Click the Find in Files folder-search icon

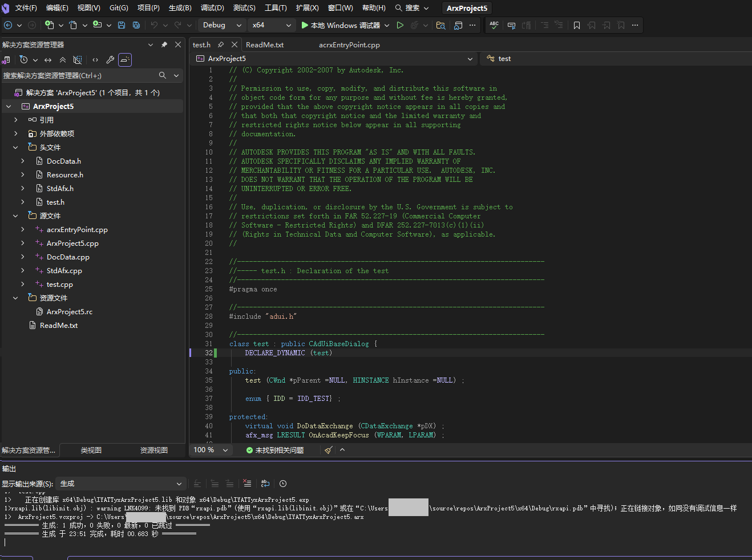[x=440, y=25]
